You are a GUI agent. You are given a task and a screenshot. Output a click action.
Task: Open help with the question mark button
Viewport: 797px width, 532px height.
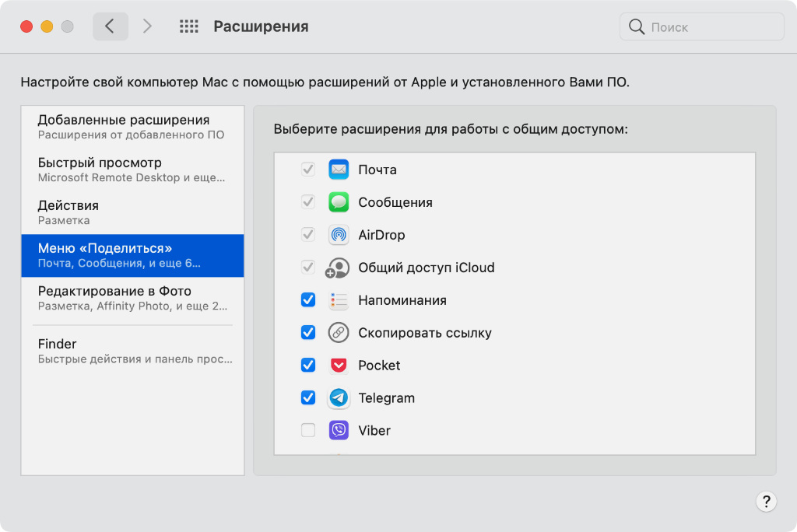766,501
